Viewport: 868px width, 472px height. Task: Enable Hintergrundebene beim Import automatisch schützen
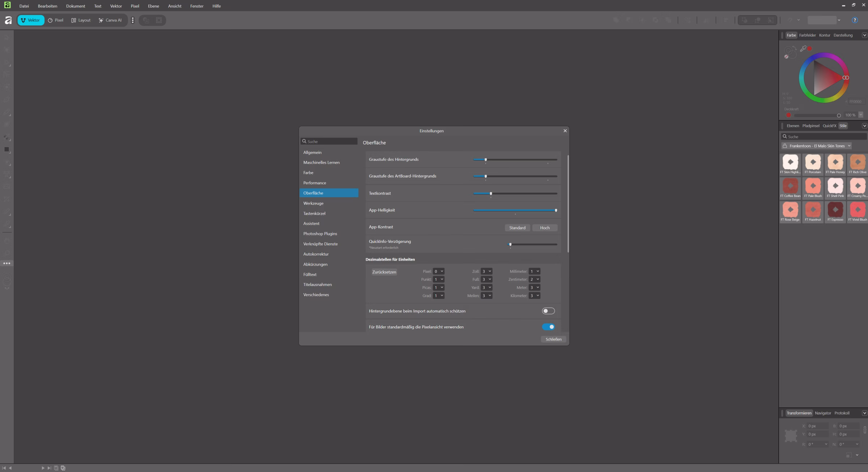tap(548, 311)
